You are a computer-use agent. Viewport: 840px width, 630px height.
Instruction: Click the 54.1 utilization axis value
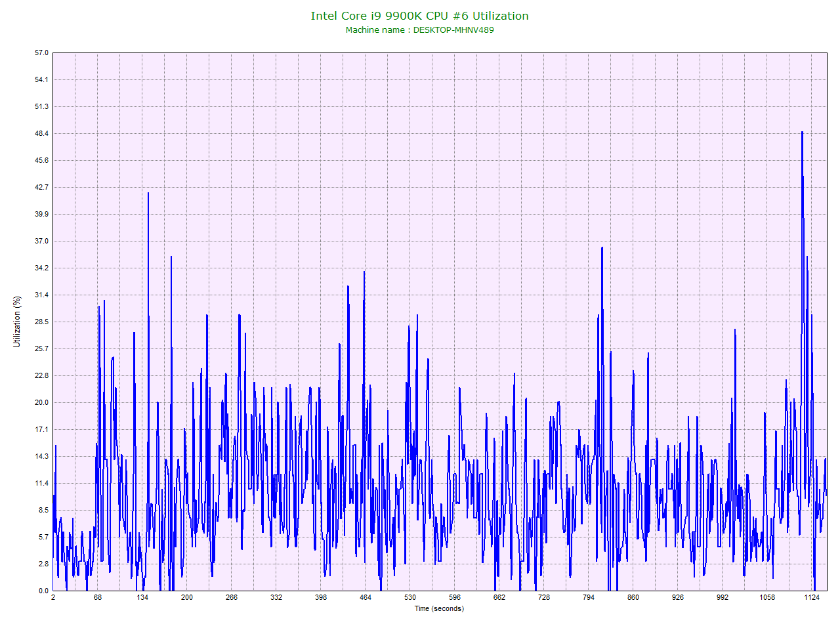(x=42, y=79)
